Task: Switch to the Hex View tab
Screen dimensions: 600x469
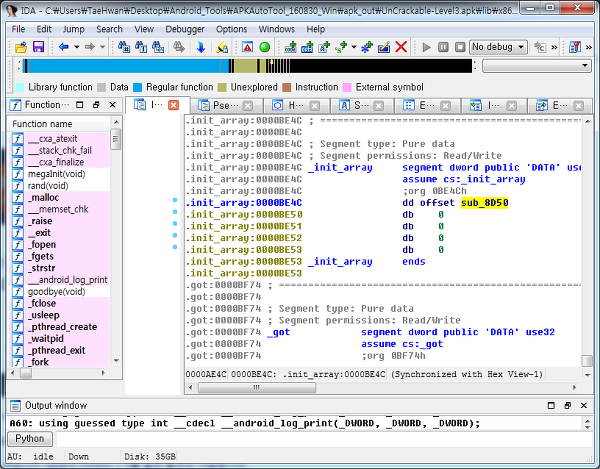Action: coord(296,106)
